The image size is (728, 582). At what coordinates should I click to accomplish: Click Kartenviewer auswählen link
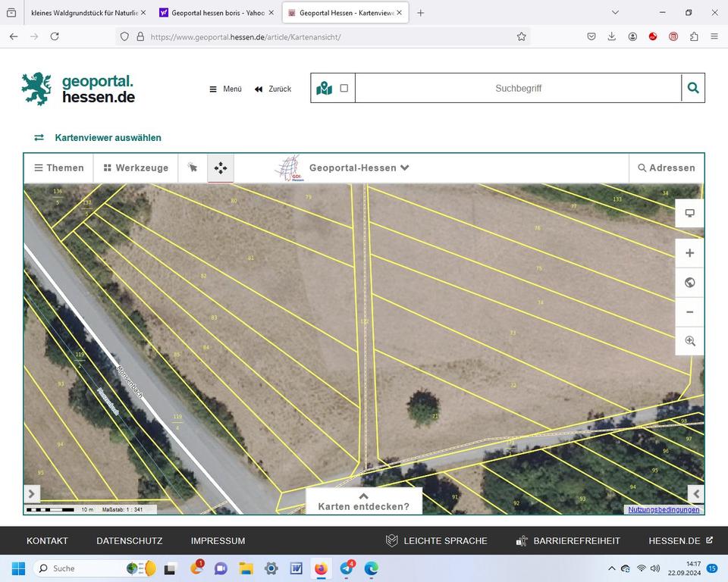pyautogui.click(x=108, y=138)
